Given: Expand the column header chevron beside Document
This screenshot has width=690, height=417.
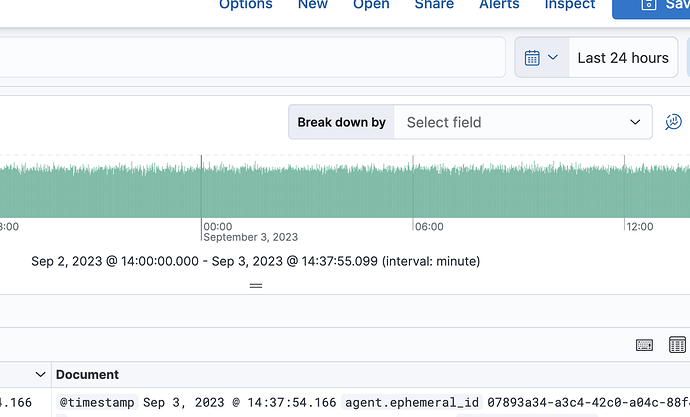Looking at the screenshot, I should (x=40, y=374).
